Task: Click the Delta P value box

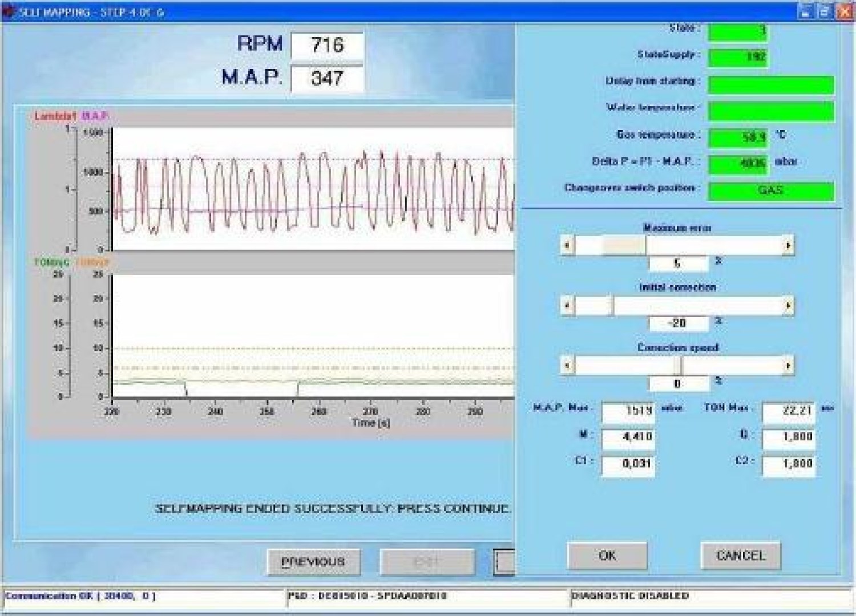Action: click(x=738, y=164)
